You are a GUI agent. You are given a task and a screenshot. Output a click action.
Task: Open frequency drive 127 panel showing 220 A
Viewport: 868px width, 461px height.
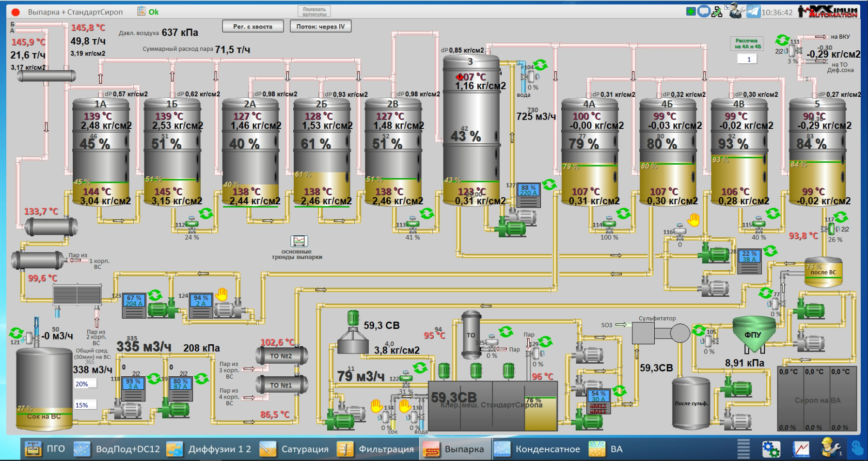tap(528, 195)
